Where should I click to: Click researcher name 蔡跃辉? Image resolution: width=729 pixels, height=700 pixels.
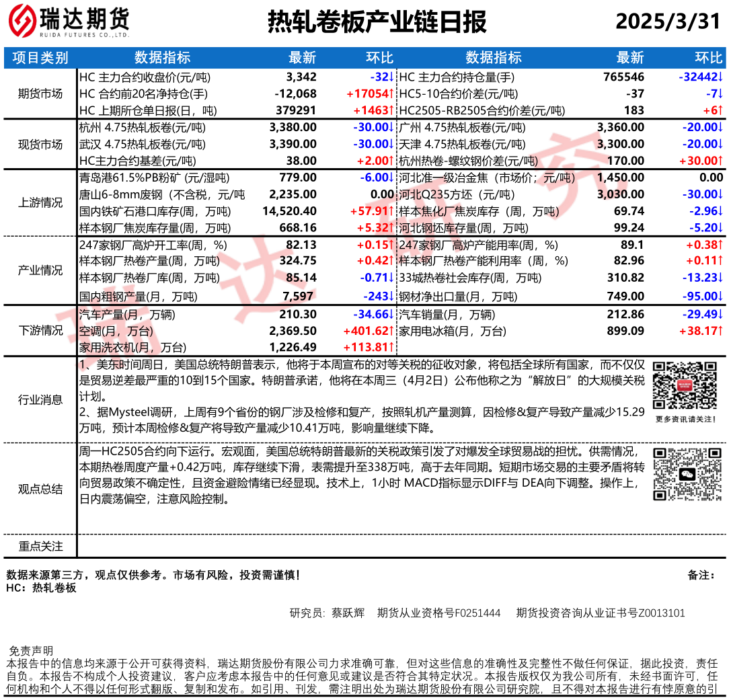(347, 613)
